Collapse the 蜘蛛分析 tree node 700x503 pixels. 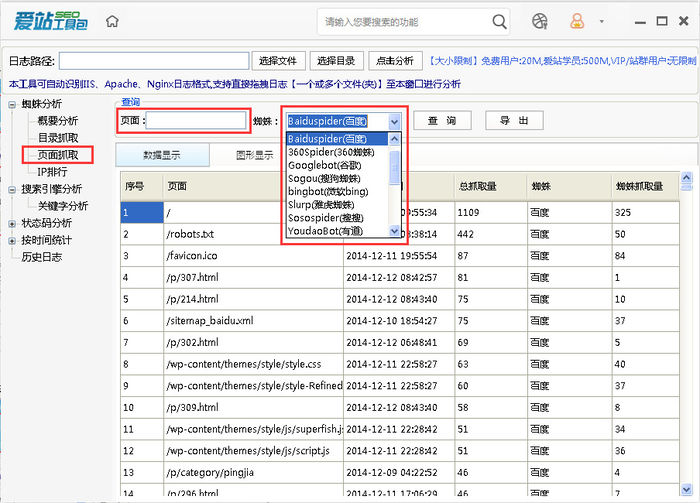pyautogui.click(x=12, y=104)
